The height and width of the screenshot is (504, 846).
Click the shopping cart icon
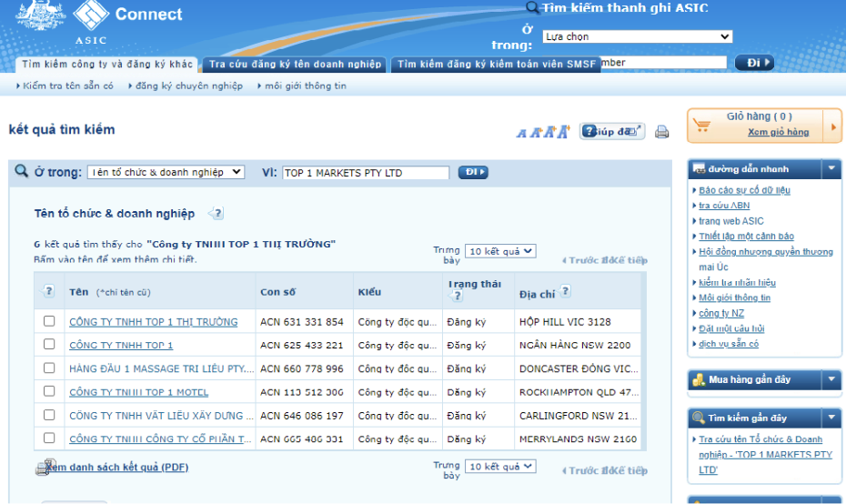(703, 125)
